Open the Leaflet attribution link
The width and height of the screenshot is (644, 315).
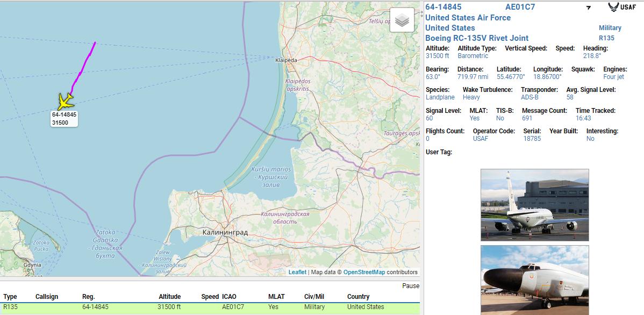click(x=297, y=272)
